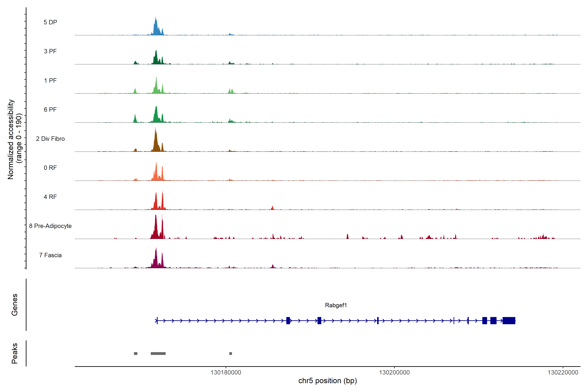Image resolution: width=588 pixels, height=392 pixels.
Task: Select the 8 Pre-Adipocyte track label
Action: (50, 226)
